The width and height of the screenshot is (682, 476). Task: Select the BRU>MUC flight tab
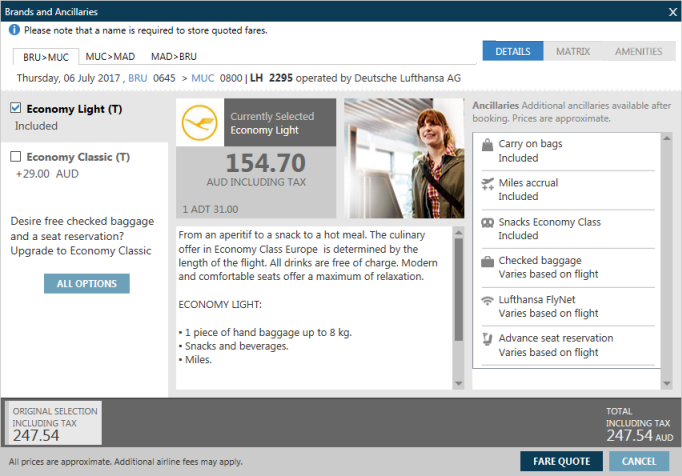45,56
